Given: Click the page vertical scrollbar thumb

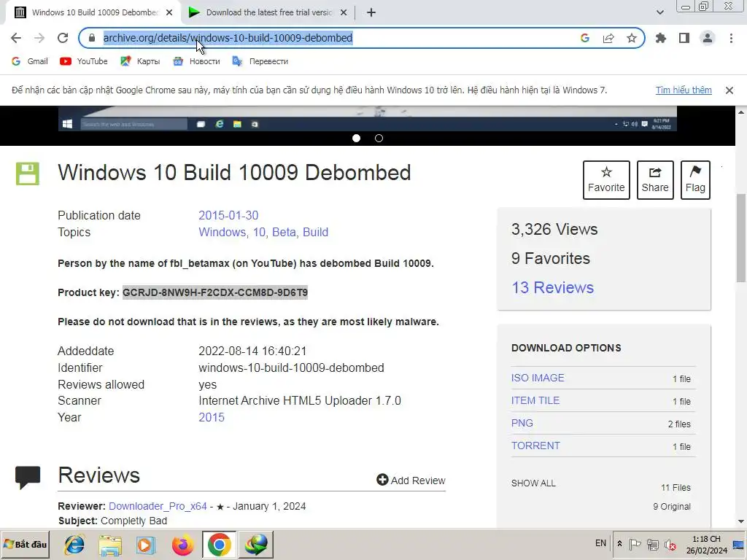Looking at the screenshot, I should pos(741,238).
